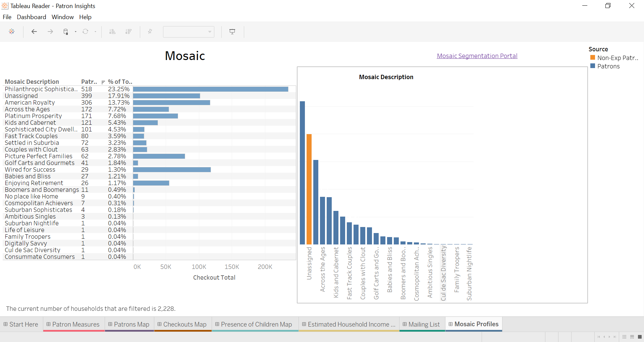This screenshot has height=342, width=644.
Task: Click the Picture Perfect Families checkout bar
Action: pyautogui.click(x=159, y=156)
